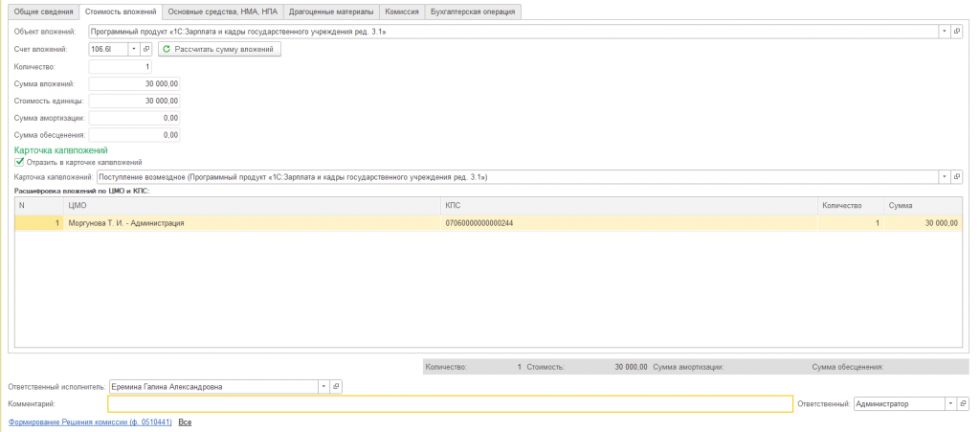Click row number 1 cell in table

(38, 222)
